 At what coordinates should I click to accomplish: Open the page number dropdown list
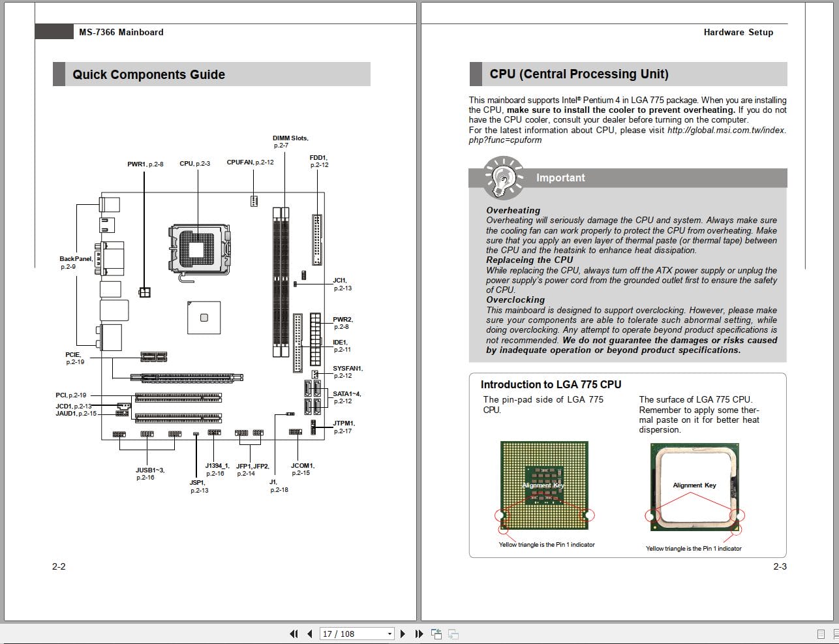[389, 634]
